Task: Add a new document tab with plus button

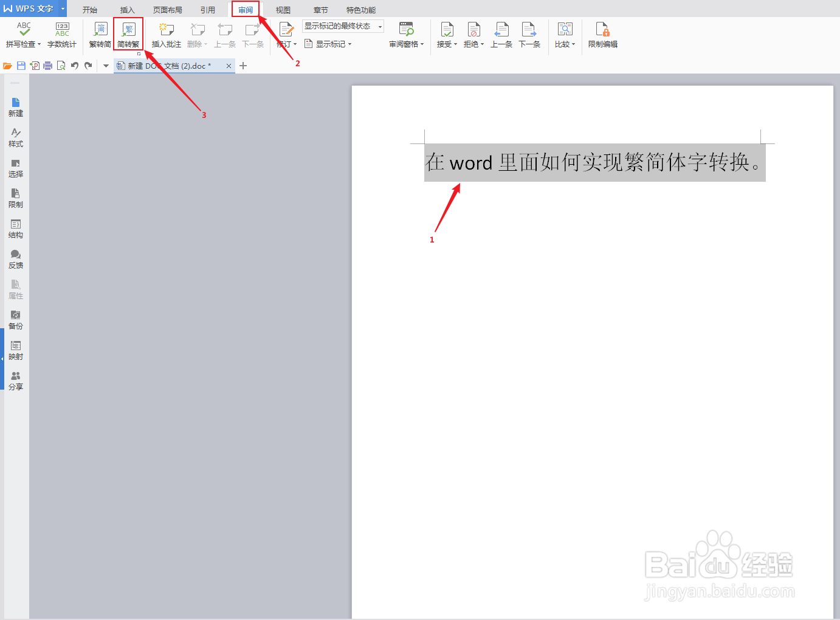Action: pos(243,66)
